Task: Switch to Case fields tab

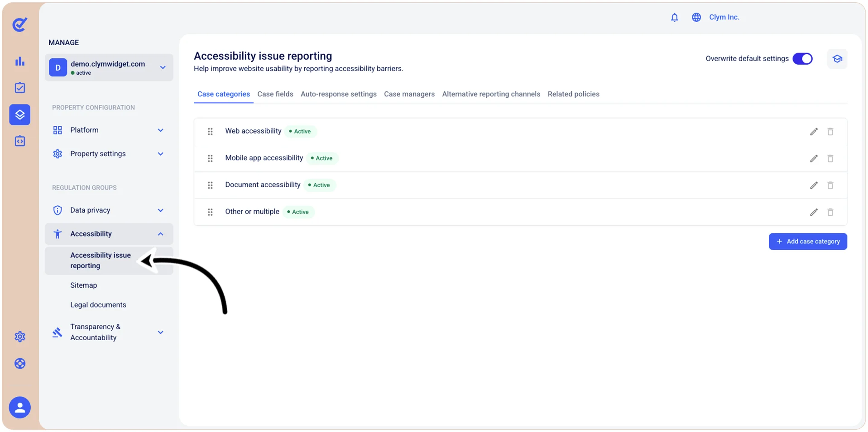Action: tap(275, 94)
